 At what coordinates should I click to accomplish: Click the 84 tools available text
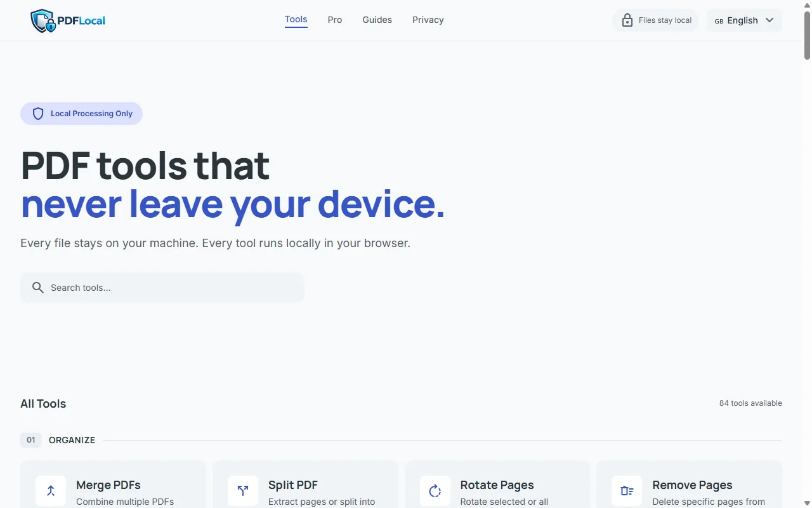(x=750, y=403)
